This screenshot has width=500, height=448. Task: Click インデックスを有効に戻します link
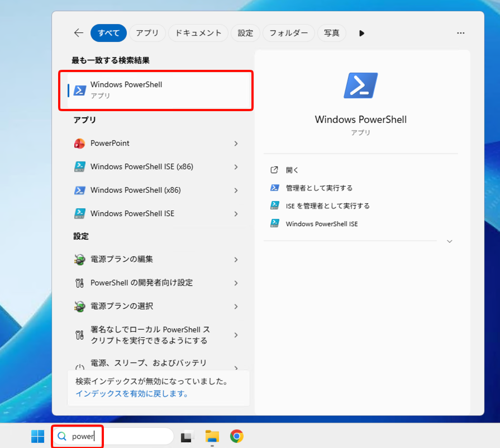click(x=132, y=394)
